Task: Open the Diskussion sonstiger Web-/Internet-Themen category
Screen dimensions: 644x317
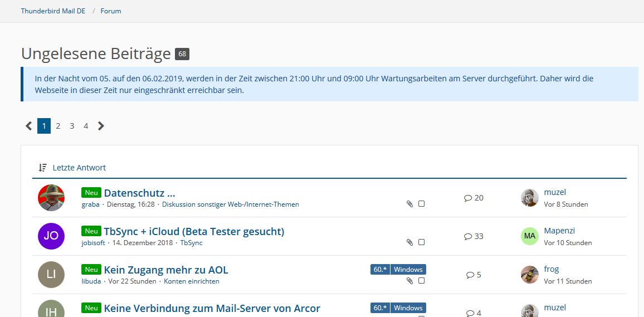Action: [x=231, y=204]
